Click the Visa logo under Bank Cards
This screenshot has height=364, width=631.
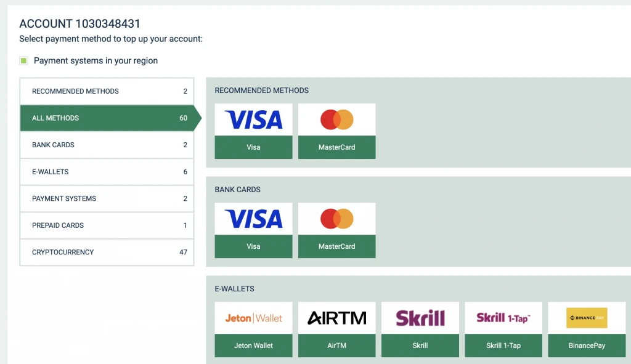click(x=253, y=219)
